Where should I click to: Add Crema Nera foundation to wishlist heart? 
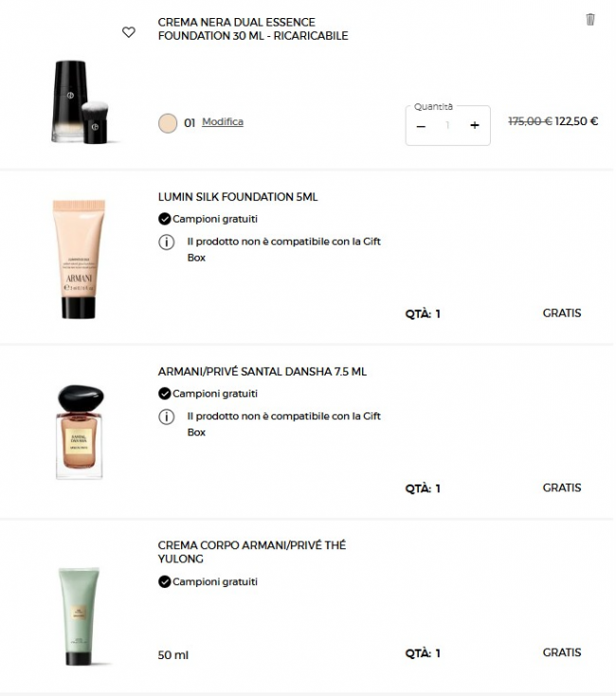[x=129, y=32]
